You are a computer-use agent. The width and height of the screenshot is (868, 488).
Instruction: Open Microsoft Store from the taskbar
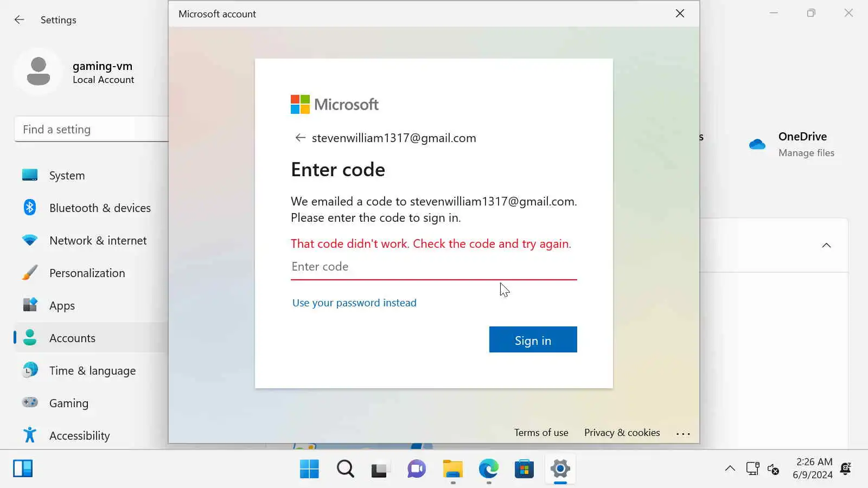[x=524, y=468]
